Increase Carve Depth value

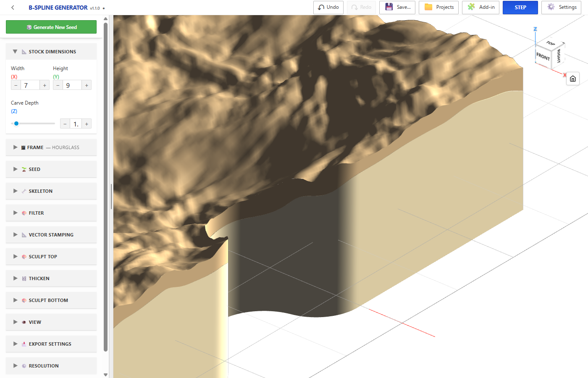pos(87,124)
